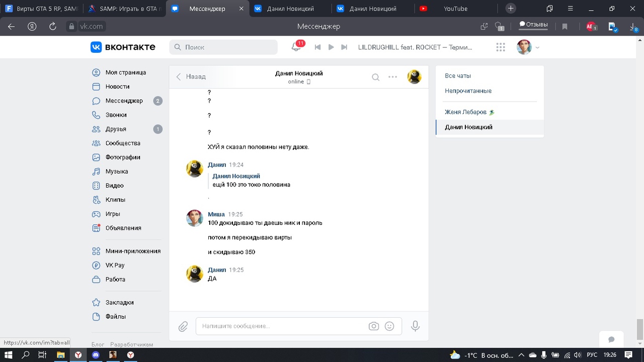Open Женя Лебаров chat

coord(465,112)
